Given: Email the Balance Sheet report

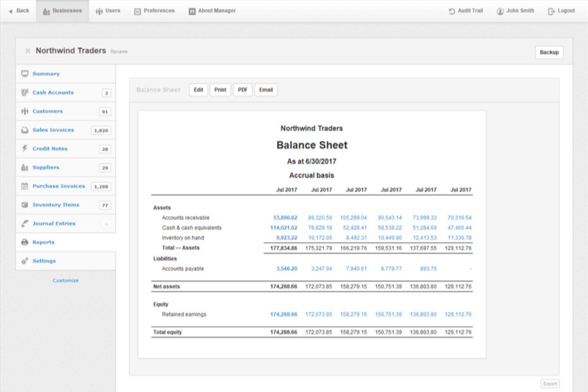Looking at the screenshot, I should pyautogui.click(x=266, y=90).
